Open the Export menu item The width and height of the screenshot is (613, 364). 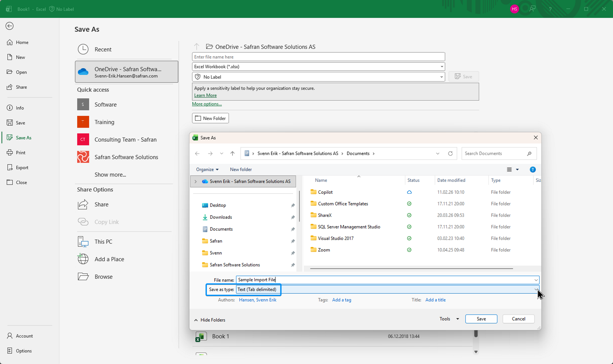coord(22,168)
